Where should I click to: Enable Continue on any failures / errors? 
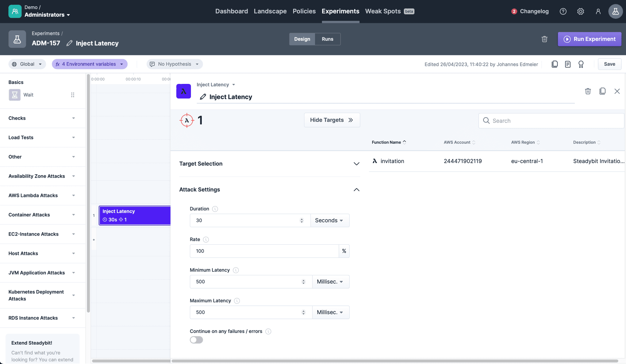[x=196, y=340]
